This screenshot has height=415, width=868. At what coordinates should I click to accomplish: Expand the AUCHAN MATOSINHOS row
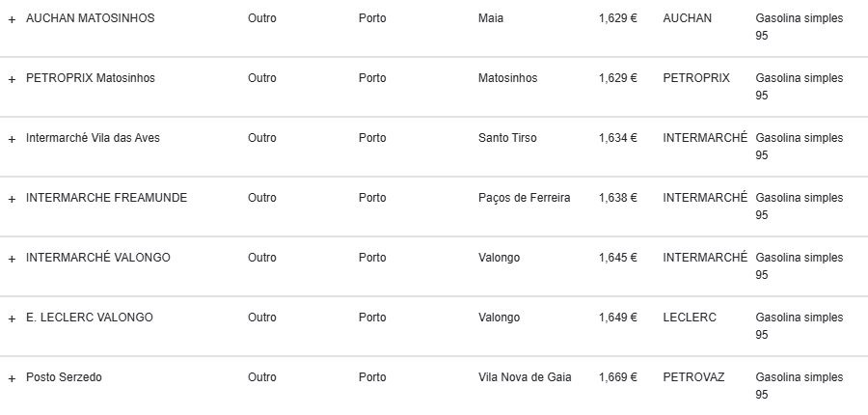coord(12,19)
